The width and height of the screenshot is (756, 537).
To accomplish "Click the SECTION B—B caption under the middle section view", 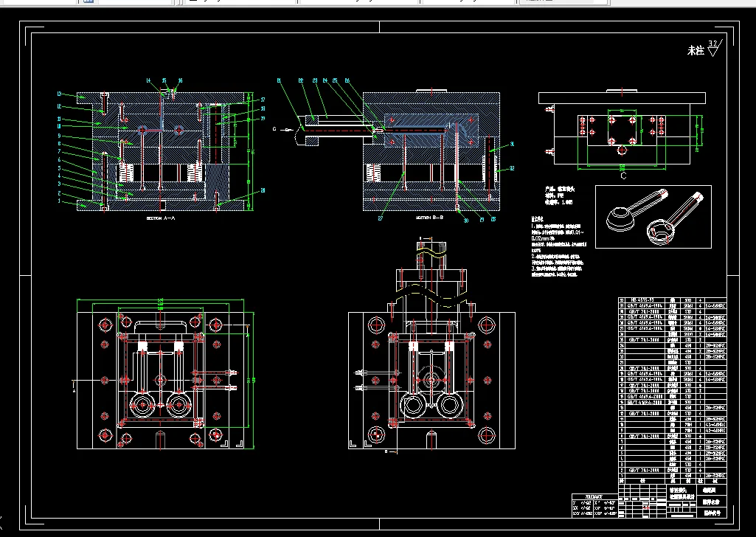I will (x=429, y=218).
